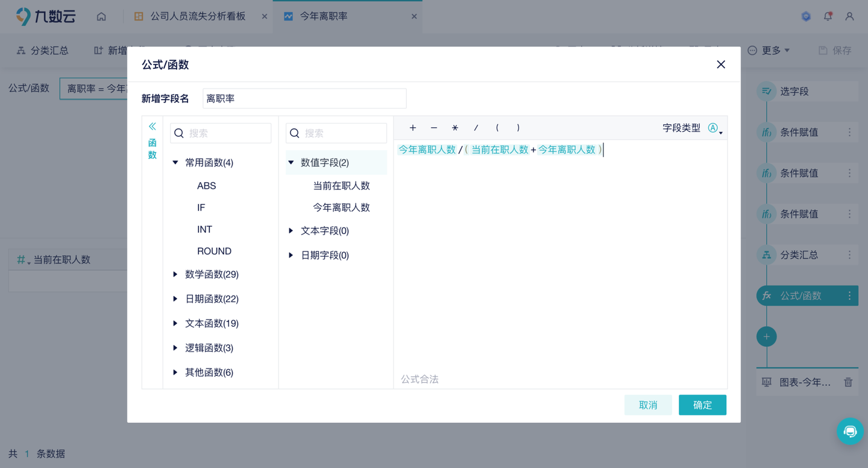
Task: Open options for the 分类汇总 step
Action: coord(850,255)
